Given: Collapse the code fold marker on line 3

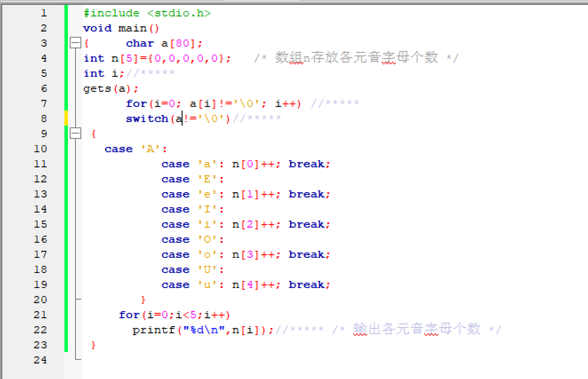Looking at the screenshot, I should 75,43.
